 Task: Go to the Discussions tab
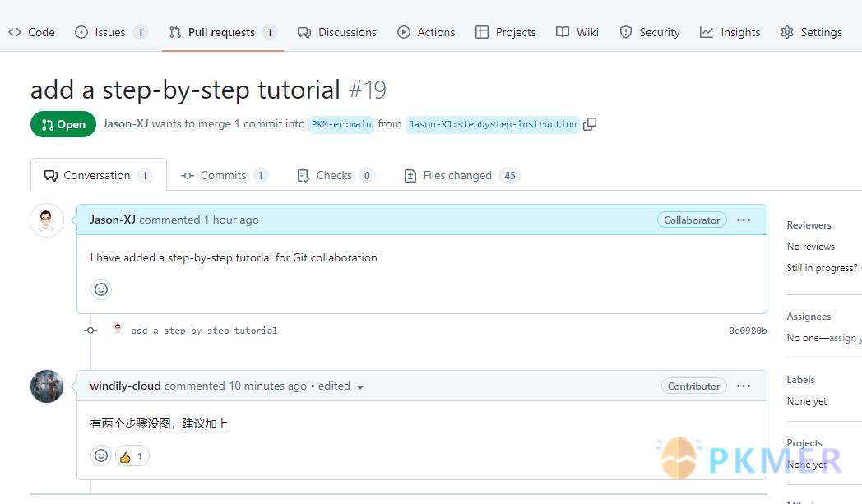[337, 32]
